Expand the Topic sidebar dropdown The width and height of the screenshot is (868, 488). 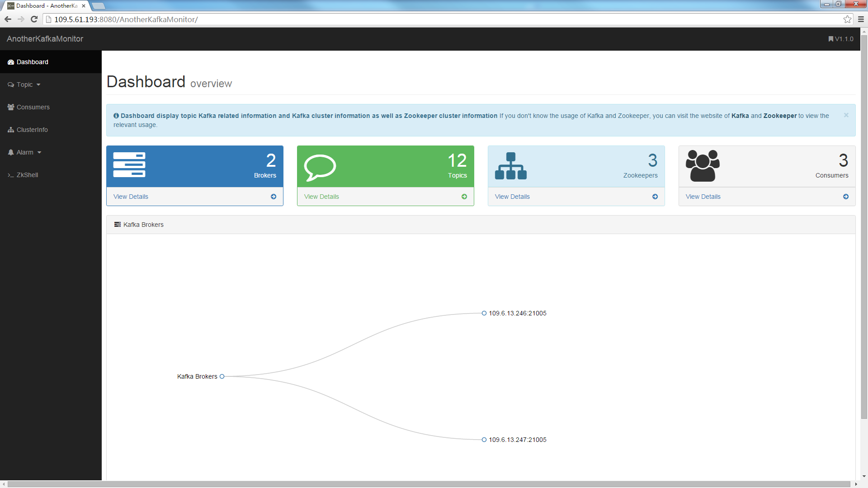coord(25,84)
